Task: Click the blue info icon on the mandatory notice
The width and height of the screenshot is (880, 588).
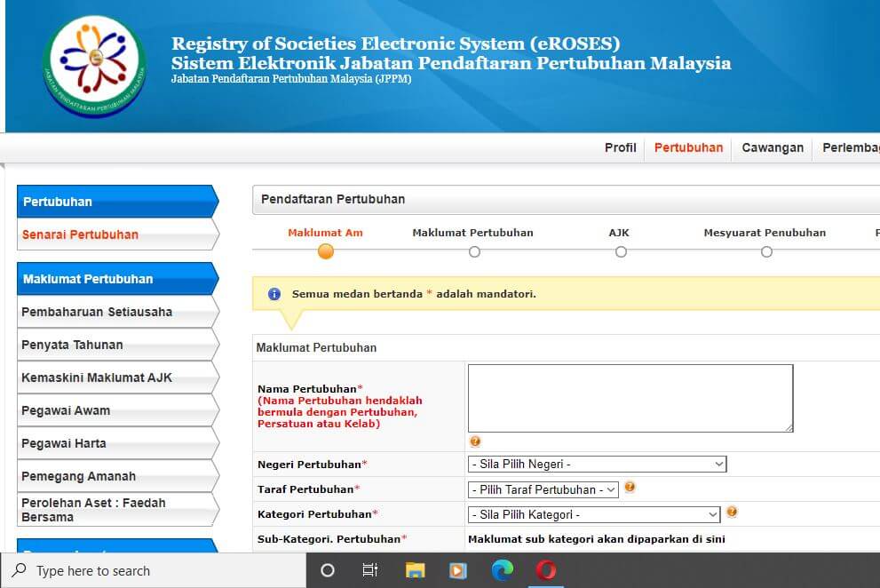Action: pyautogui.click(x=274, y=293)
